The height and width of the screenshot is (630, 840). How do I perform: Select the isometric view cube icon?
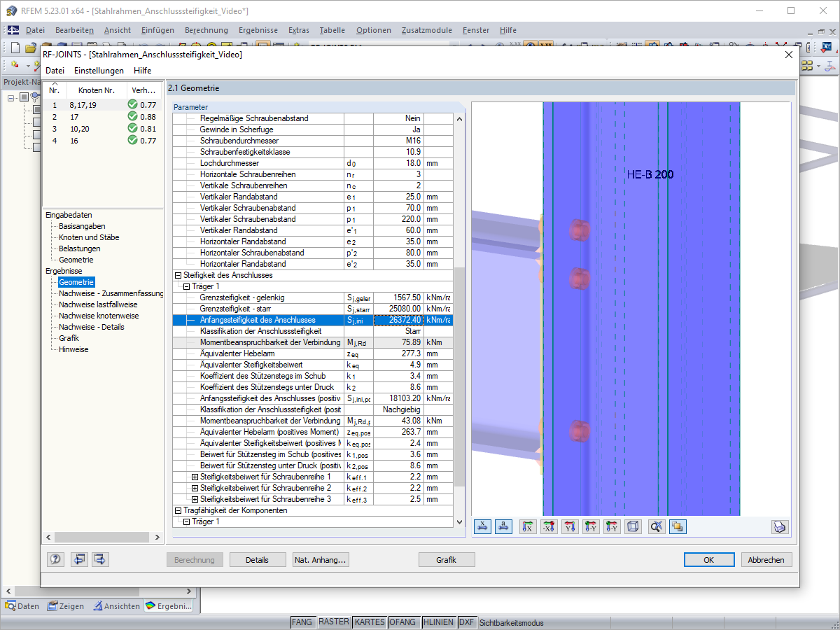(x=633, y=527)
